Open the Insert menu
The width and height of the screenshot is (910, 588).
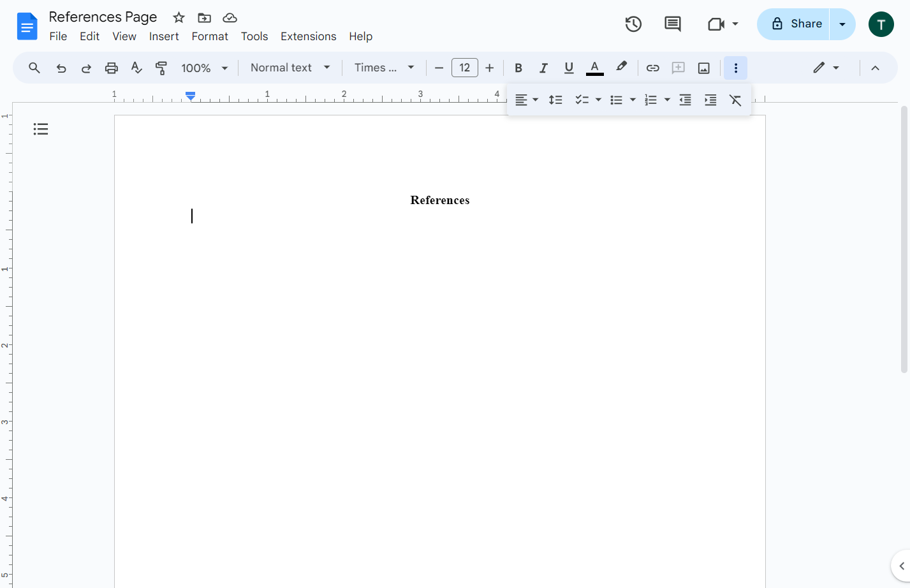click(x=164, y=36)
